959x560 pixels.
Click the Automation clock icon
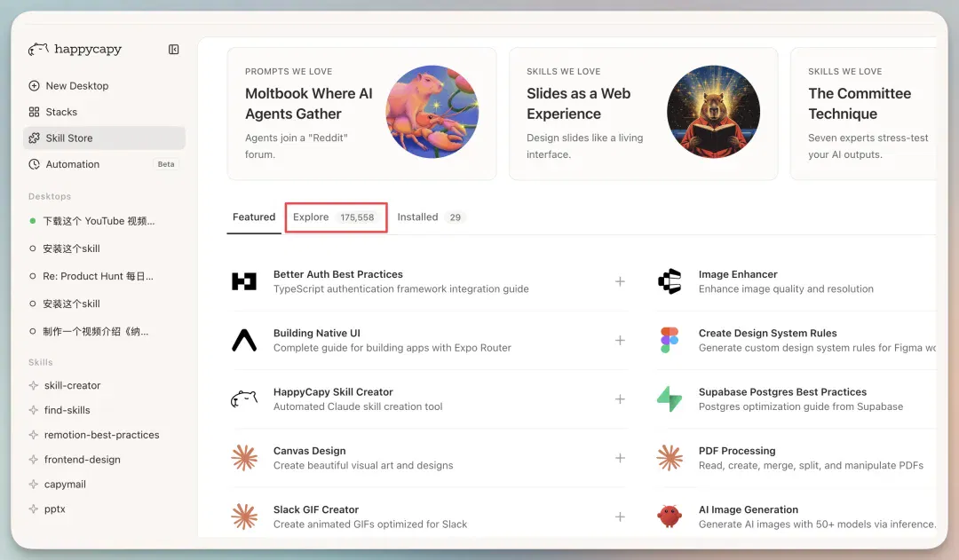tap(35, 164)
